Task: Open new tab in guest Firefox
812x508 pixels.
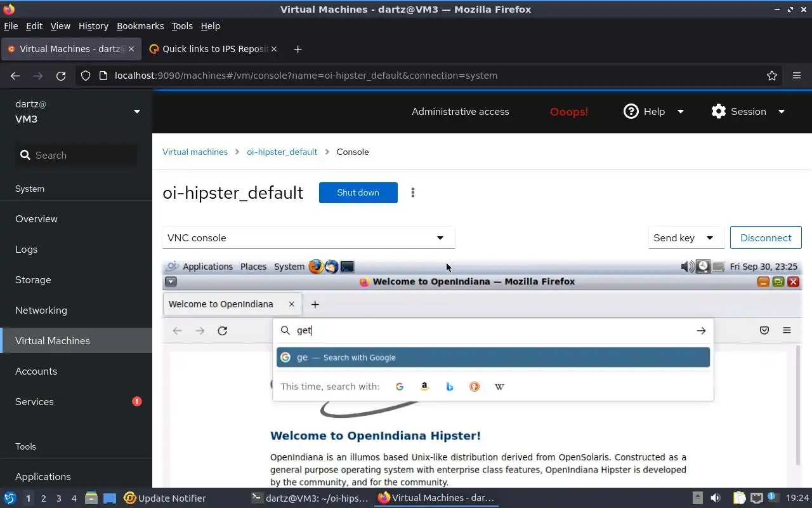Action: coord(315,304)
